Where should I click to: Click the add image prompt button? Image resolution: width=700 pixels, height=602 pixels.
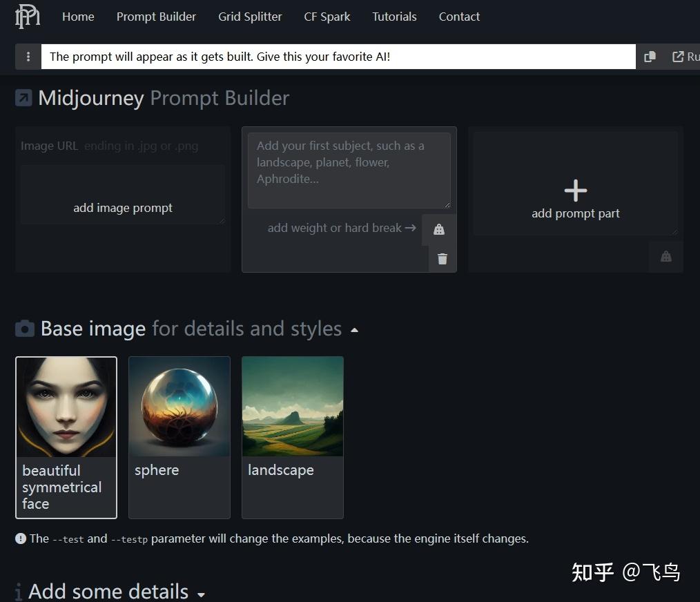click(x=123, y=208)
